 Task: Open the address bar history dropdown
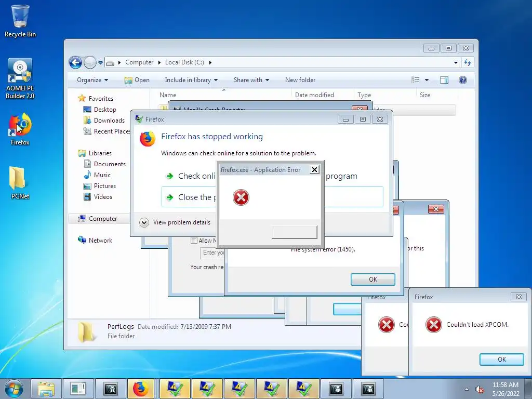point(456,62)
